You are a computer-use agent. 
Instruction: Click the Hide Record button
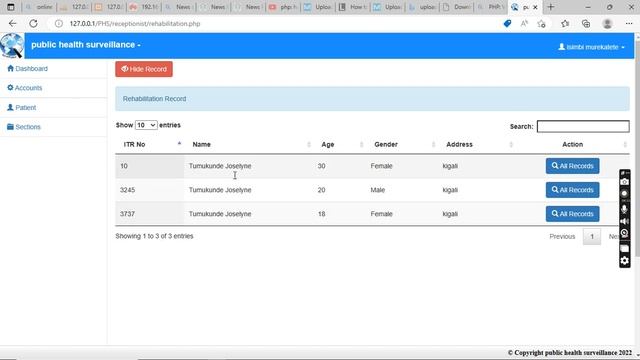[x=144, y=69]
